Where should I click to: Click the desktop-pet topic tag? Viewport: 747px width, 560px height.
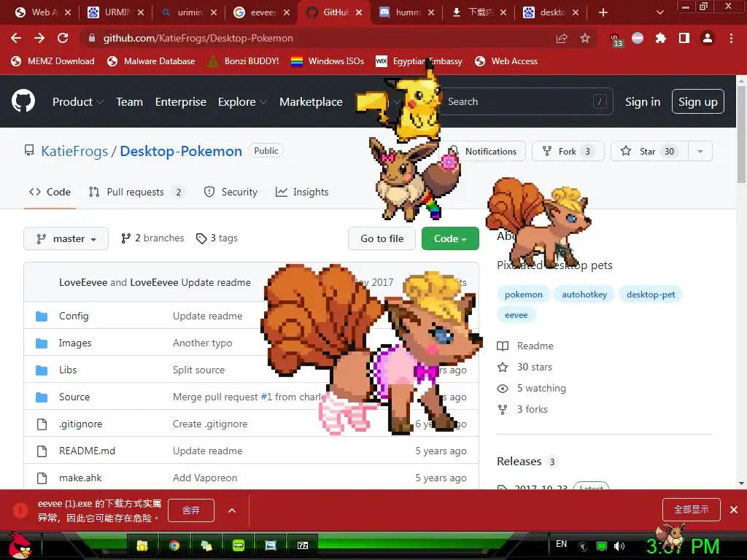pyautogui.click(x=651, y=295)
